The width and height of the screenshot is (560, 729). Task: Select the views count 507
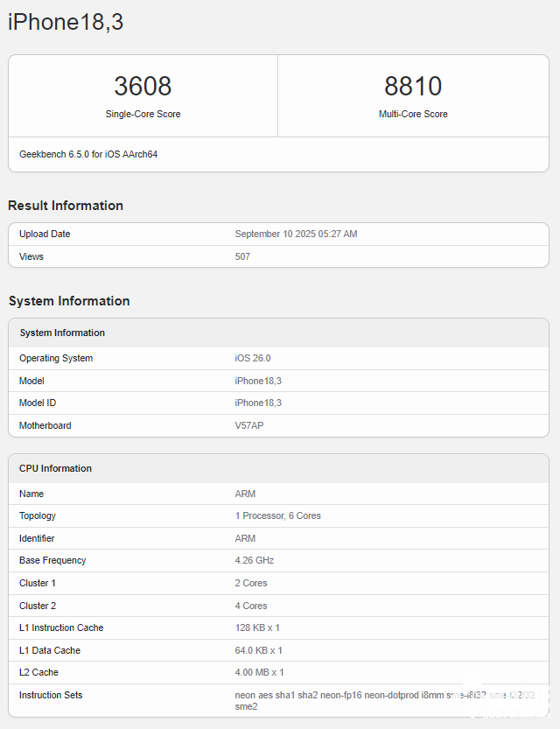pos(242,256)
